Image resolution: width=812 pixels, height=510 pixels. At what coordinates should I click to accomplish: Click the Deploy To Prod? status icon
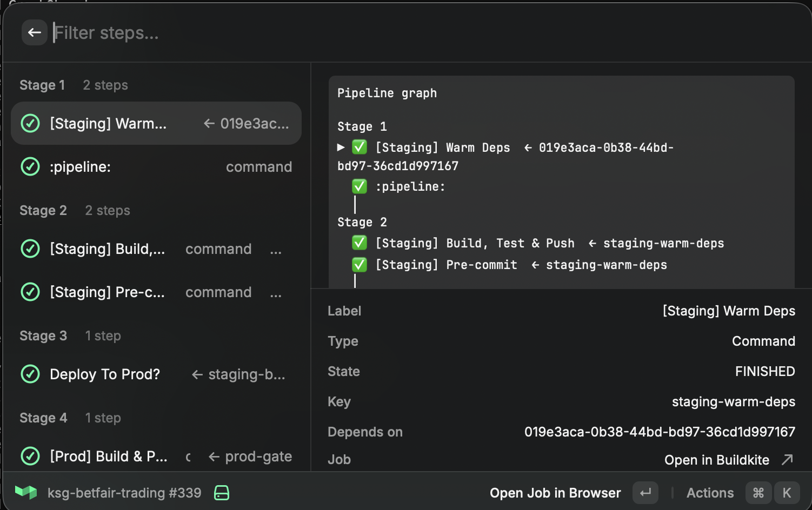coord(30,374)
